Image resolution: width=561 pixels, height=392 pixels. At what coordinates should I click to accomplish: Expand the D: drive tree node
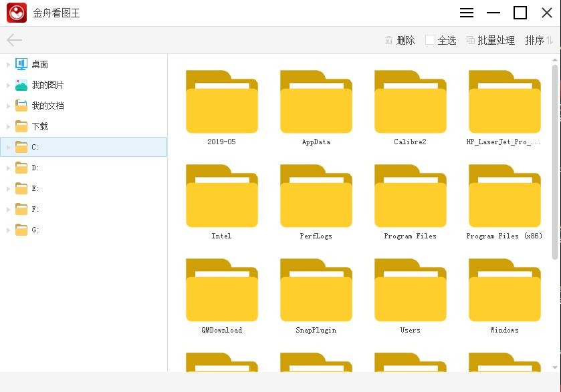(7, 168)
